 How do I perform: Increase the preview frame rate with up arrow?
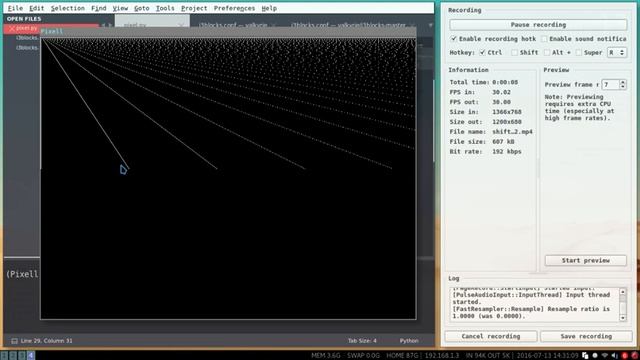tap(622, 82)
